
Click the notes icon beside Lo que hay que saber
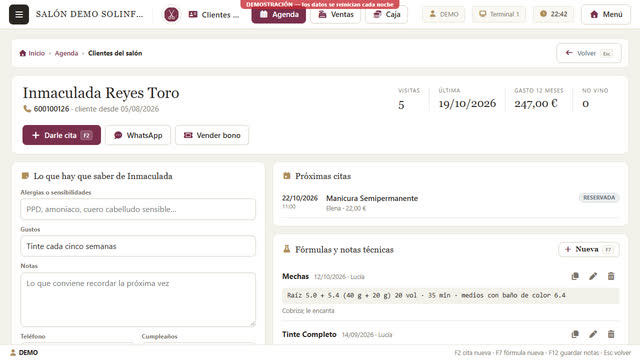tap(25, 176)
